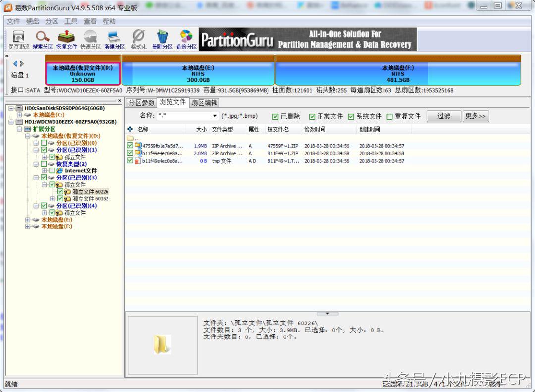Click the 更多>> button
The image size is (535, 392).
click(476, 116)
